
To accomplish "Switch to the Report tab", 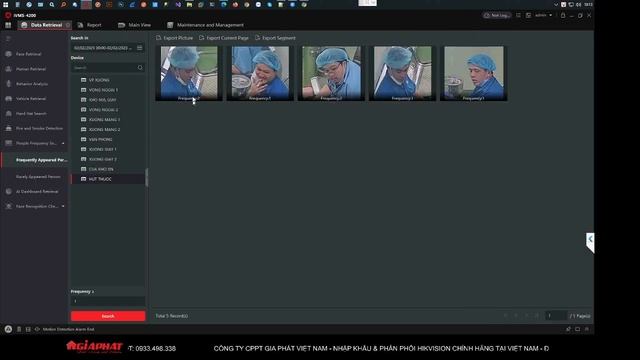I will 89,25.
